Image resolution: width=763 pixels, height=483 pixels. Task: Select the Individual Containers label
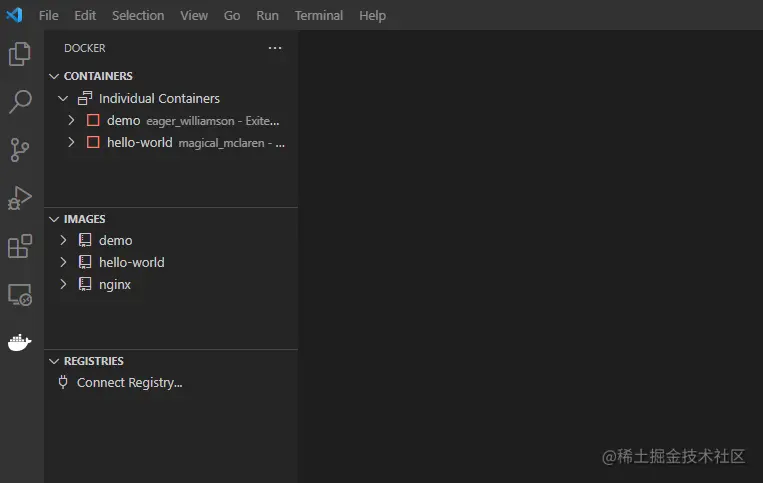click(159, 99)
